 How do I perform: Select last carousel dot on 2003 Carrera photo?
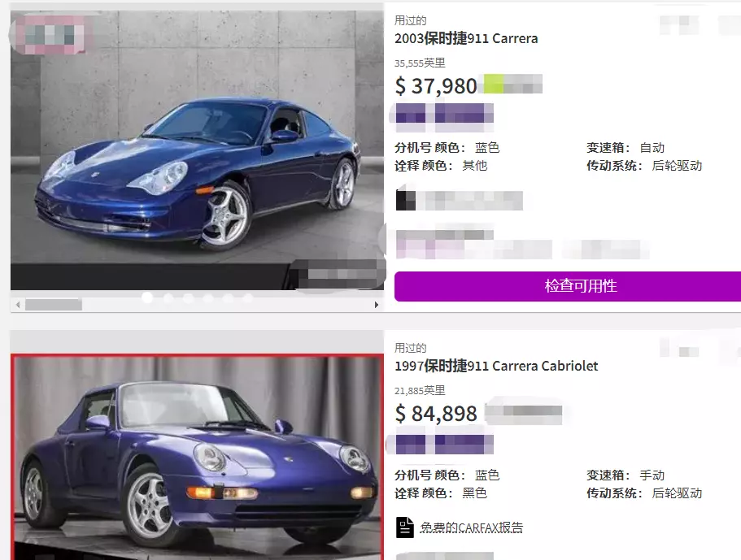click(x=248, y=298)
